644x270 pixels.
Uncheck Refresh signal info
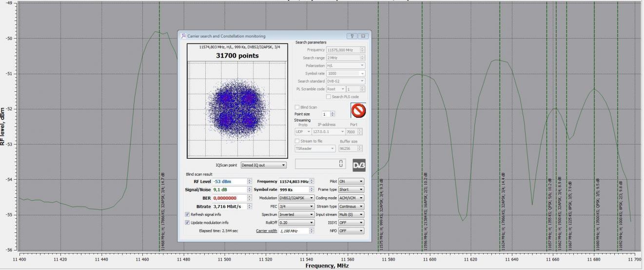pos(188,214)
